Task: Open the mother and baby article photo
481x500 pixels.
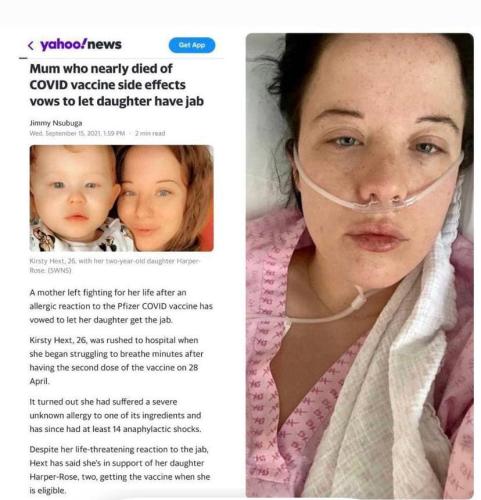Action: point(121,198)
